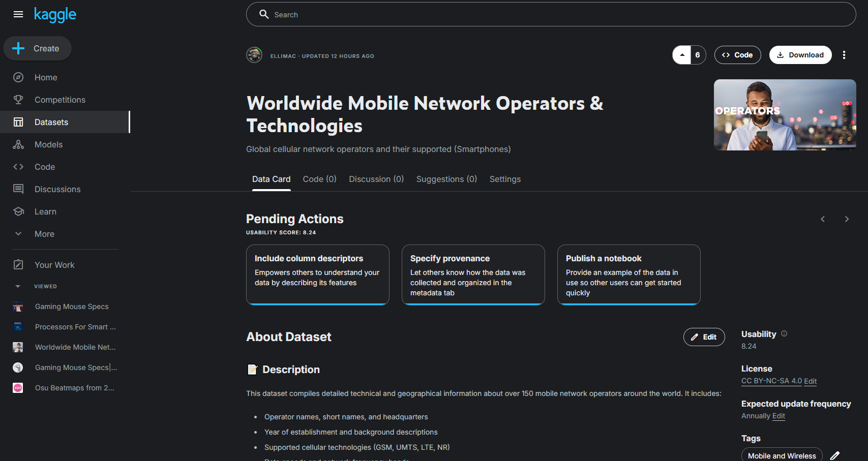Click the Mobile and Wireless tag
This screenshot has height=461, width=868.
(x=782, y=455)
